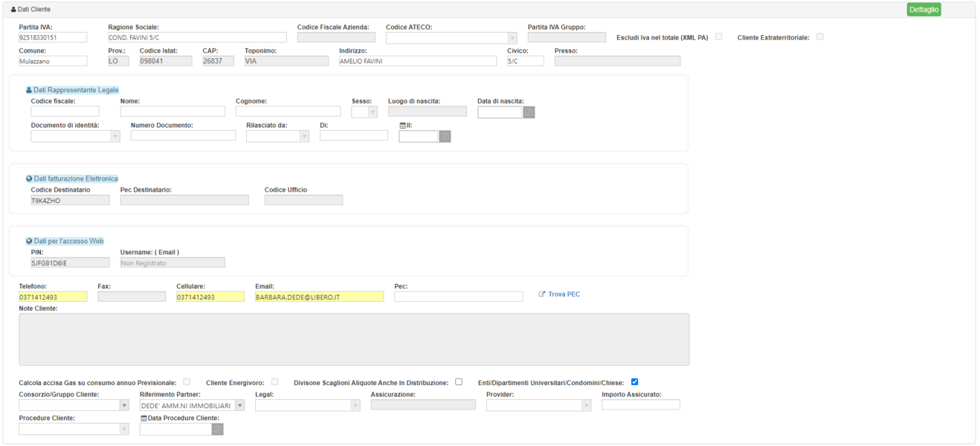Viewport: 980px width, 446px height.
Task: Toggle Escludi Iva nel totale checkbox
Action: click(x=718, y=36)
